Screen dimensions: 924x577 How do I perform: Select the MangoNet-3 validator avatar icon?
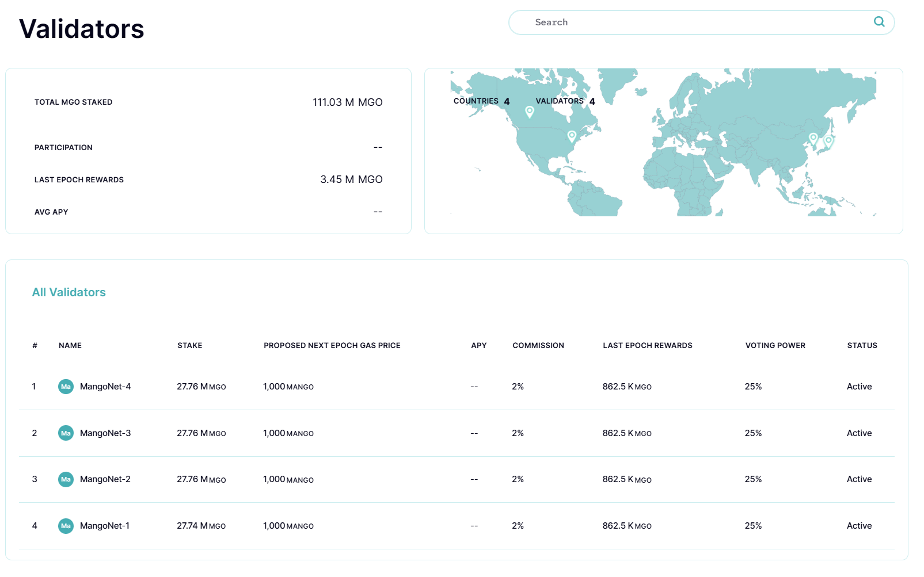coord(66,433)
